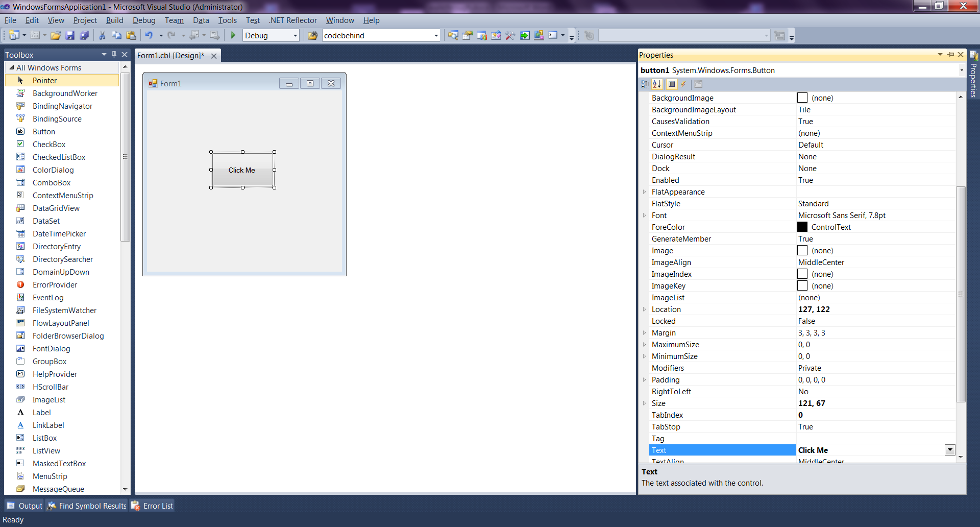980x527 pixels.
Task: Select the Label control in the Toolbox
Action: (62, 413)
